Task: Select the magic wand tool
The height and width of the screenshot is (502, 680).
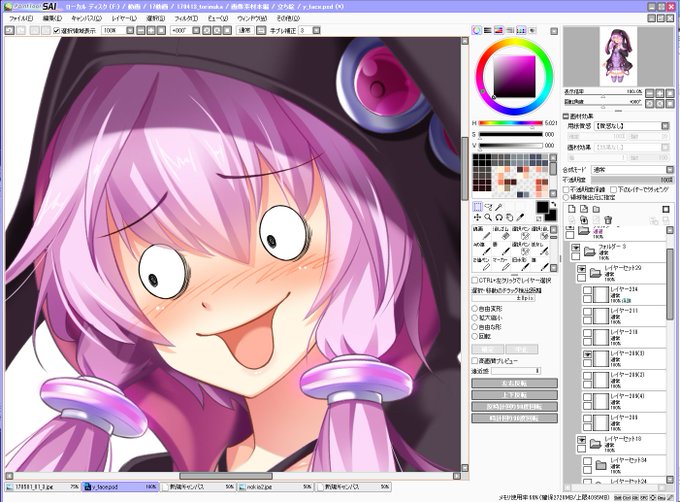Action: click(499, 207)
